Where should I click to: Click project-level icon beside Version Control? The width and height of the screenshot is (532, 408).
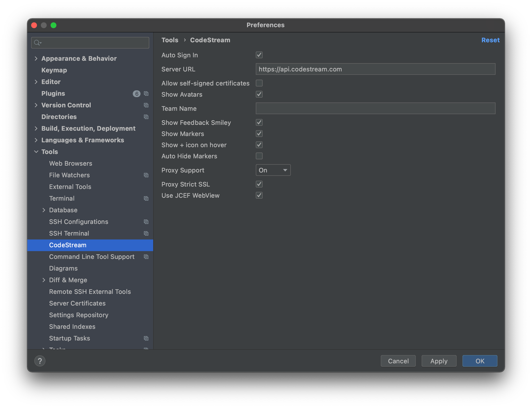pyautogui.click(x=146, y=105)
